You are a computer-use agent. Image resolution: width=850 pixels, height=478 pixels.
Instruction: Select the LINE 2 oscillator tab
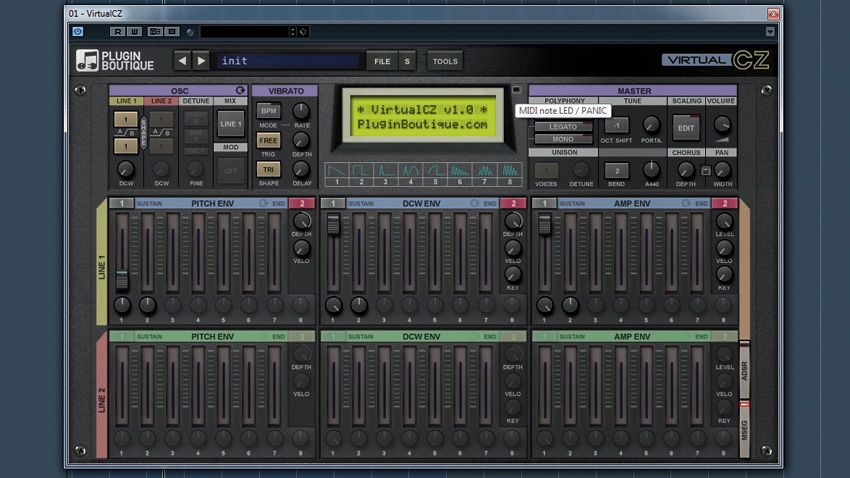pyautogui.click(x=161, y=101)
